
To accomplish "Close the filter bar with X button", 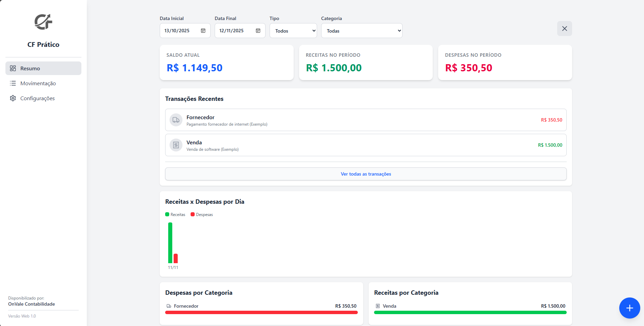I will [564, 29].
